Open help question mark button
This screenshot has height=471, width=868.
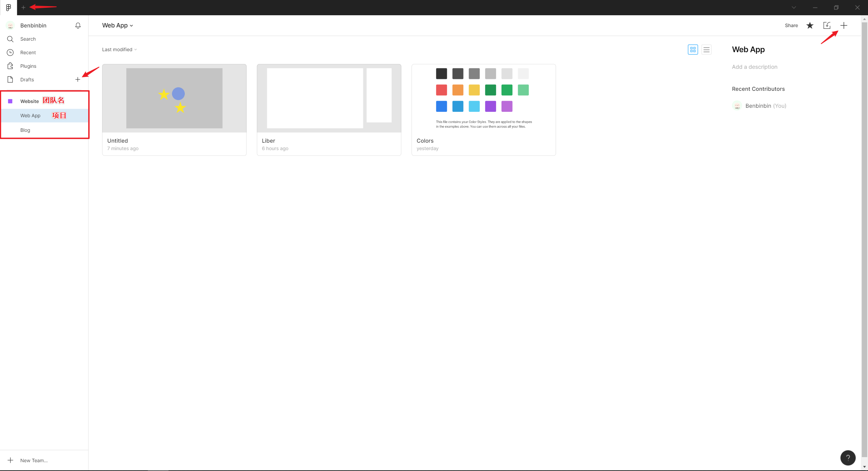click(x=848, y=458)
